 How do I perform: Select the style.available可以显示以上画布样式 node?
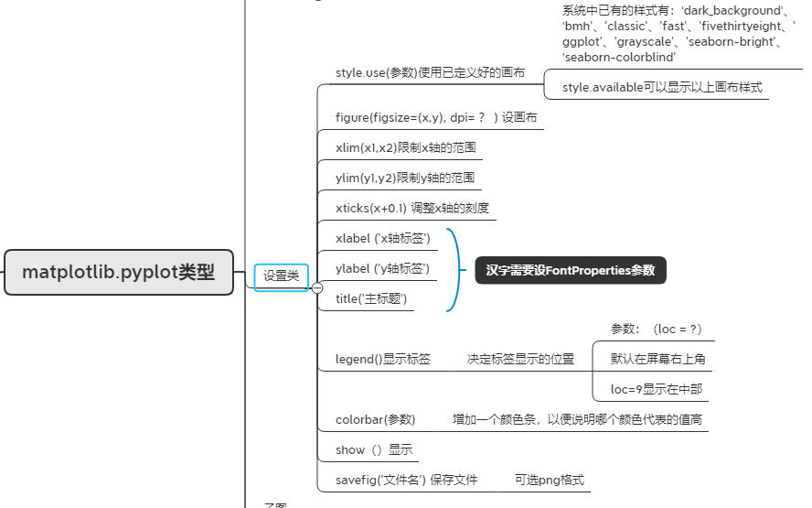662,88
